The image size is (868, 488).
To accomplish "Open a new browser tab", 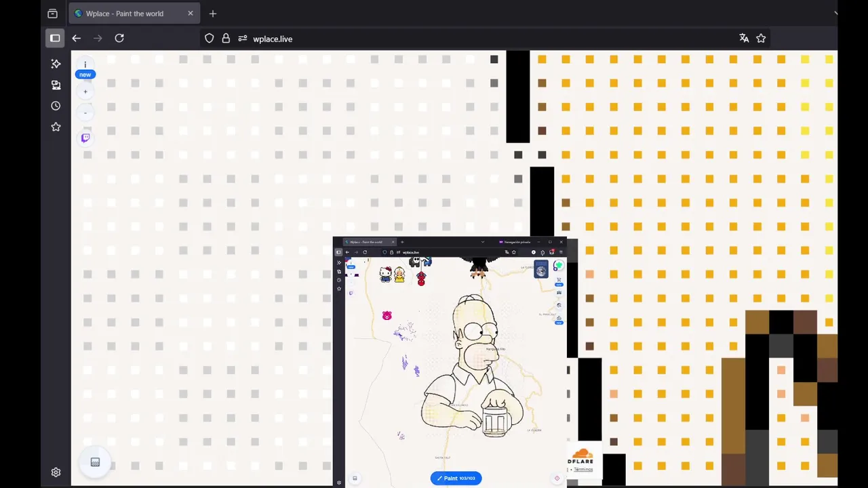I will tap(213, 14).
